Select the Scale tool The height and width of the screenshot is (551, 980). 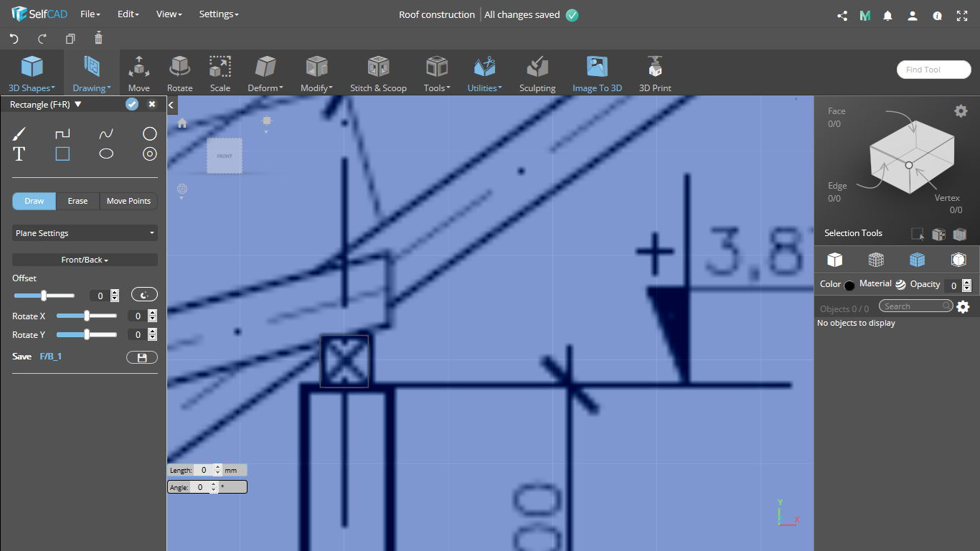click(x=220, y=74)
